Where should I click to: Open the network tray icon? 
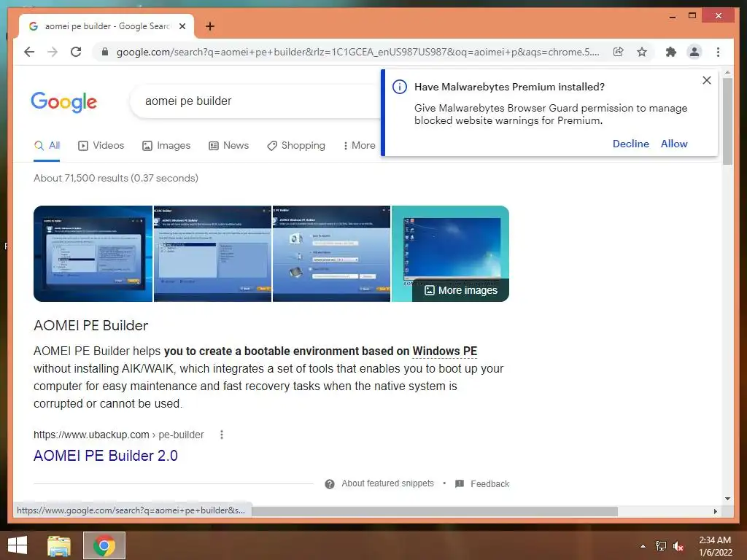[x=661, y=546]
